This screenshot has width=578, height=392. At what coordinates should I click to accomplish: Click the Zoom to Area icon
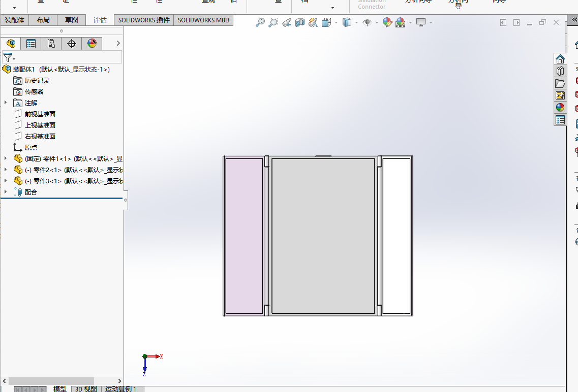coord(273,22)
